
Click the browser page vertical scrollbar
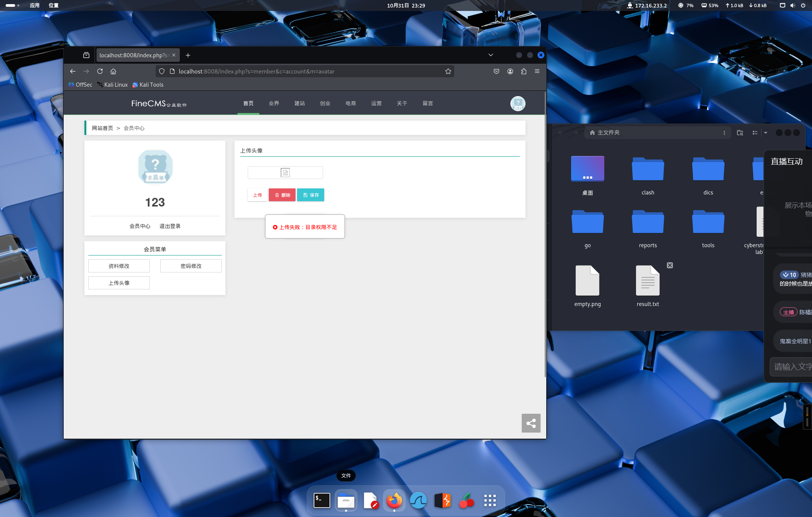[545, 234]
